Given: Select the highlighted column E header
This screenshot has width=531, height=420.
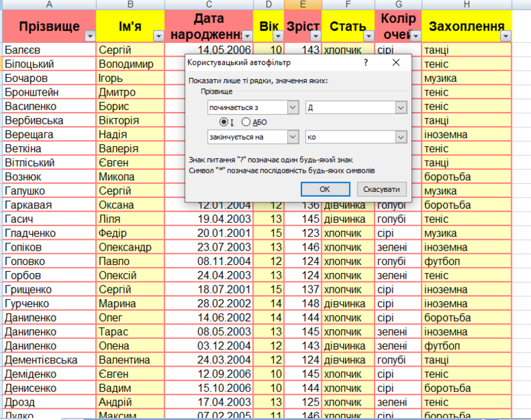Looking at the screenshot, I should 303,4.
